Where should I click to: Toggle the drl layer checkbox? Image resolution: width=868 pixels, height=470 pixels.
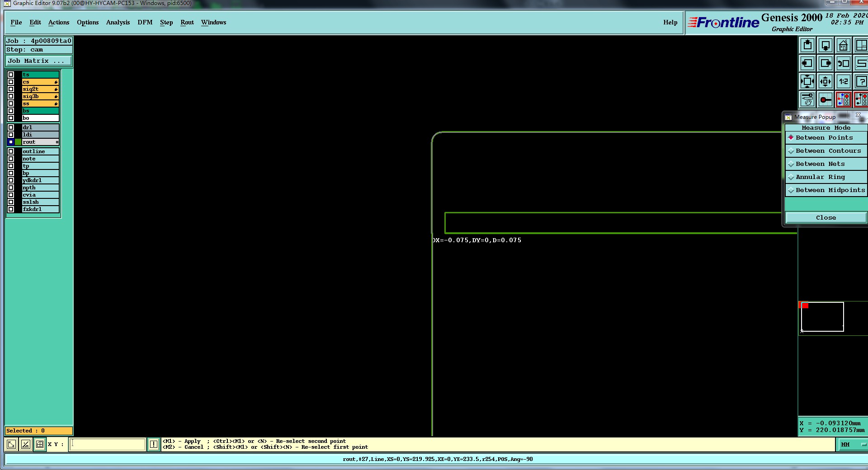pos(11,127)
